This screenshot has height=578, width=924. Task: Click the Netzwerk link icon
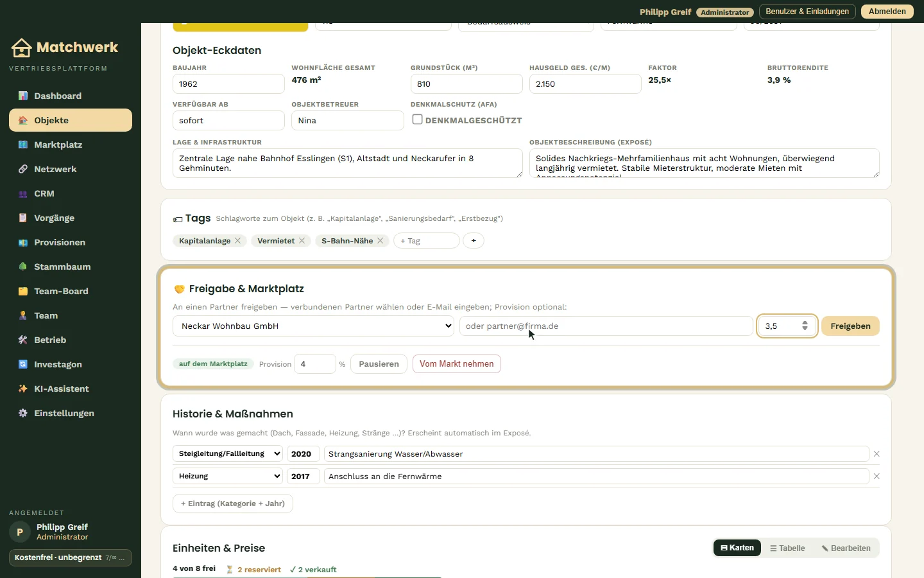click(x=23, y=169)
